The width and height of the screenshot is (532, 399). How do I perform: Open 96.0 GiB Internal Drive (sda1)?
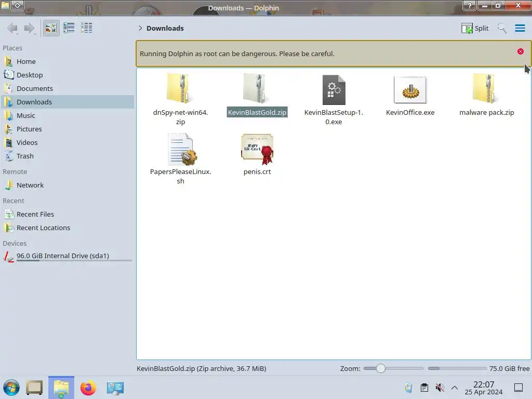click(67, 256)
